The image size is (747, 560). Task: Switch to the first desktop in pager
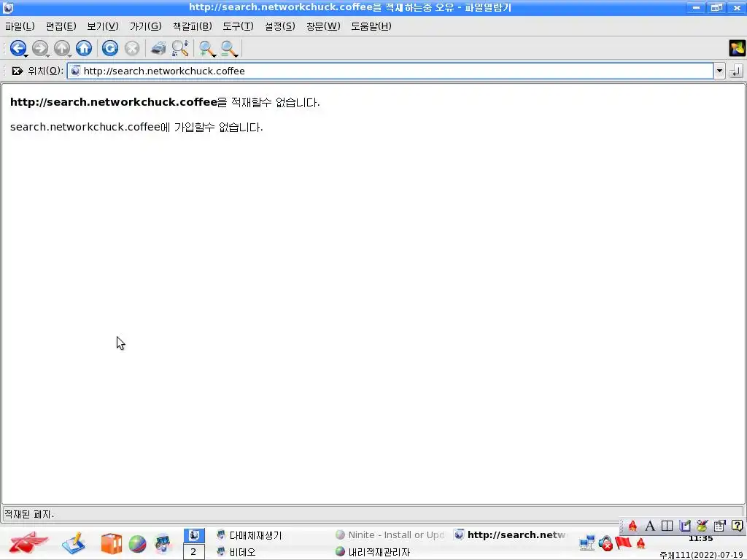coord(194,535)
